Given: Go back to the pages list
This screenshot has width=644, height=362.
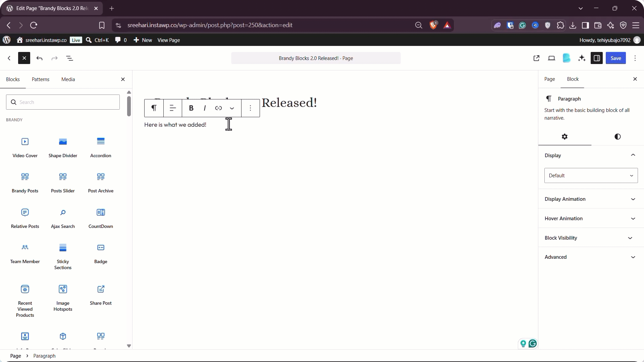Looking at the screenshot, I should 9,58.
